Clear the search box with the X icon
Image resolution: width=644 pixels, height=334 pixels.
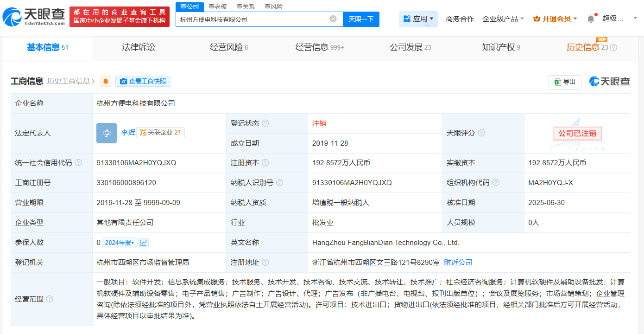point(333,19)
